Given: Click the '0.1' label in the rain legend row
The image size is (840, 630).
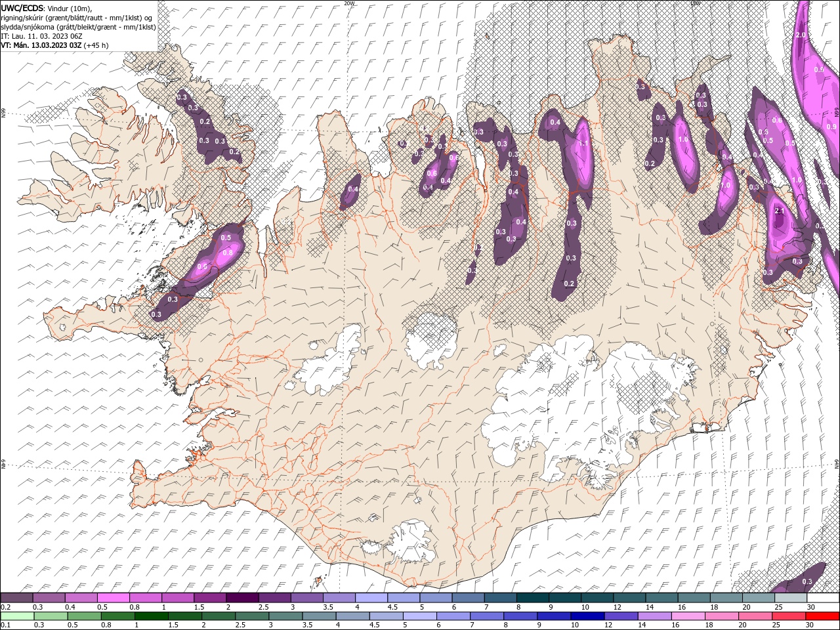Looking at the screenshot, I should (x=6, y=625).
